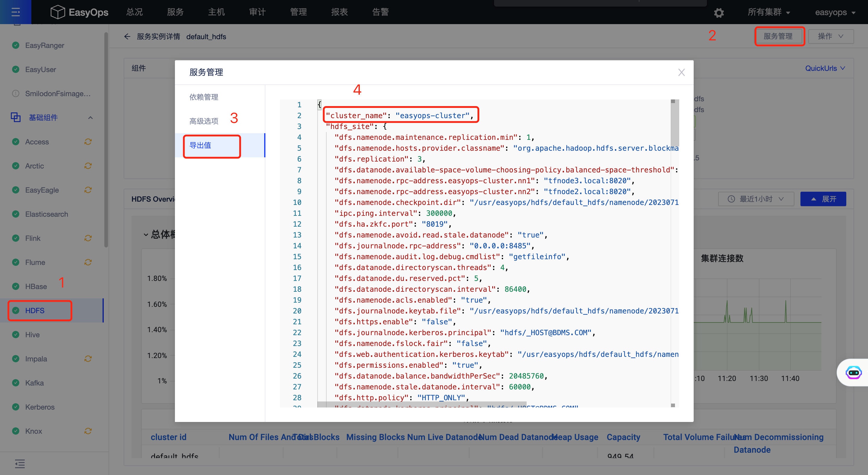
Task: Click the refresh icon next to Flume
Action: (x=88, y=262)
